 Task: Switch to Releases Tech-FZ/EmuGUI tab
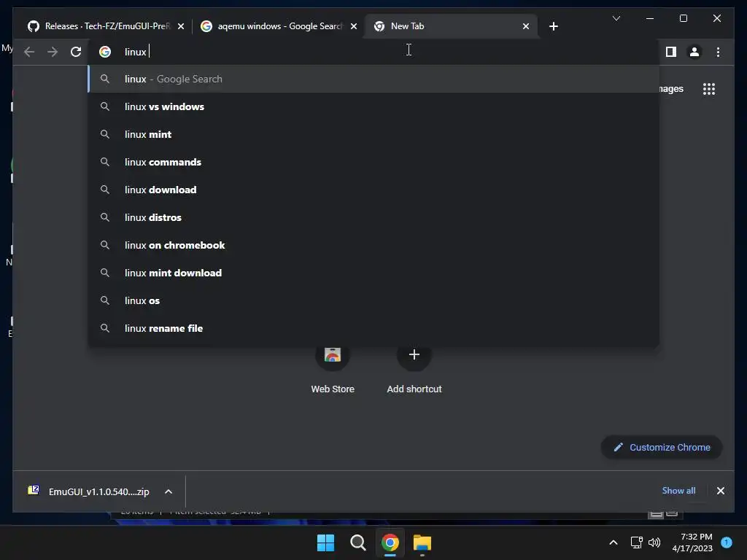click(x=106, y=26)
